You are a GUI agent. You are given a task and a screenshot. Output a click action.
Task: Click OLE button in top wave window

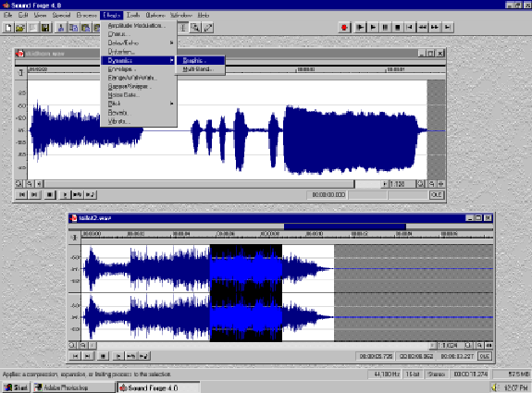[x=437, y=194]
